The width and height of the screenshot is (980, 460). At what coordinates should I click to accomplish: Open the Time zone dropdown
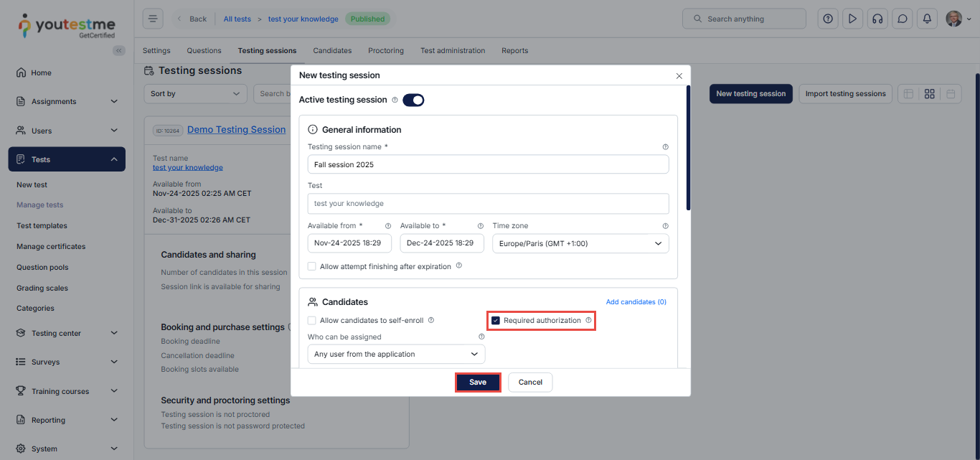click(x=580, y=244)
